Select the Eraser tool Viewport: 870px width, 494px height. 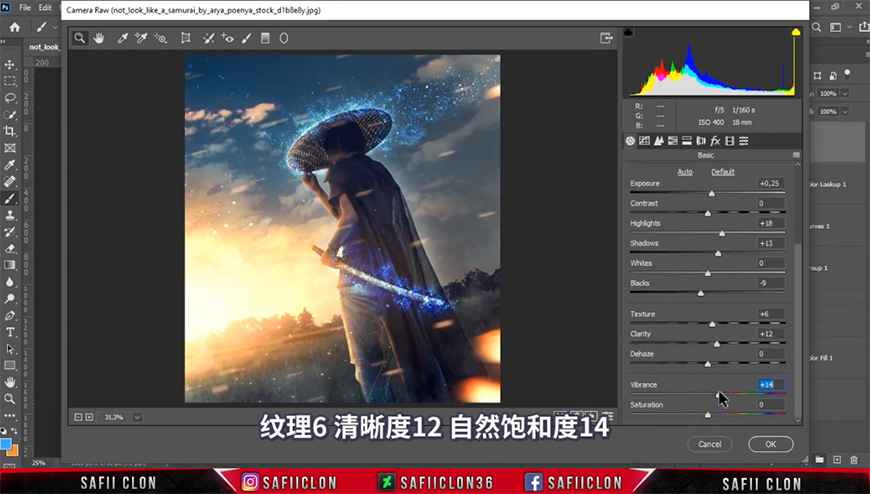point(10,249)
